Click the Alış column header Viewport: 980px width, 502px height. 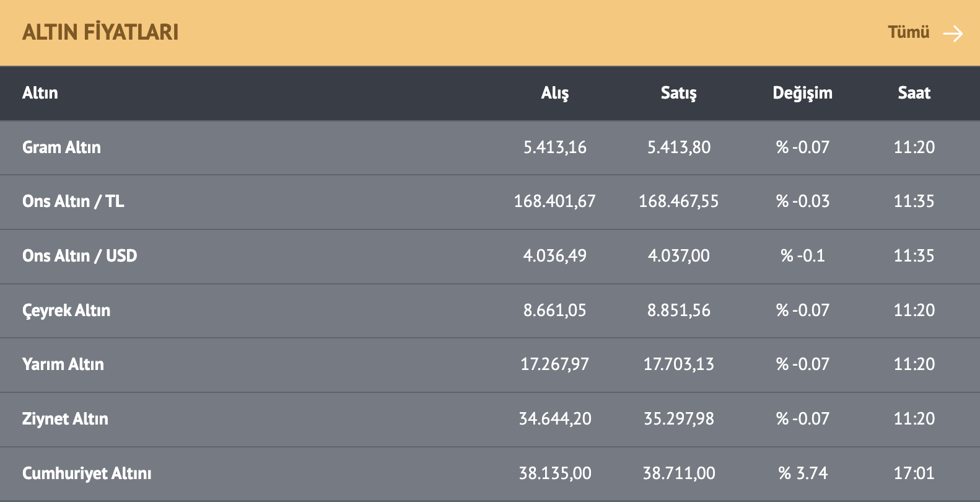pos(554,93)
